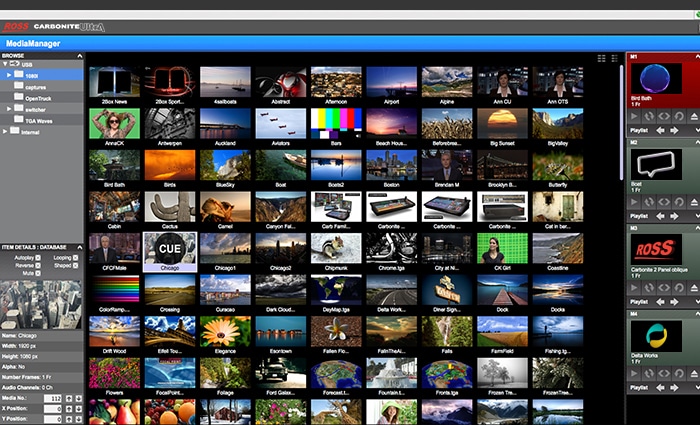Eject media from the M4 store

tap(694, 374)
